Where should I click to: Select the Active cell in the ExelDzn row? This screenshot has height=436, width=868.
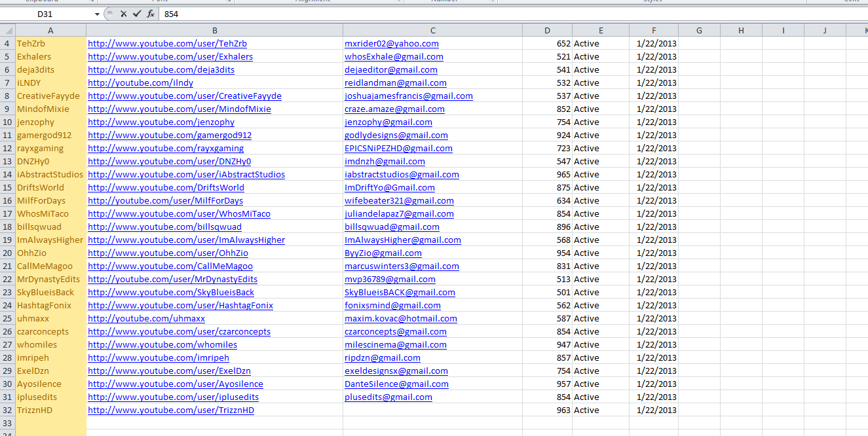601,371
